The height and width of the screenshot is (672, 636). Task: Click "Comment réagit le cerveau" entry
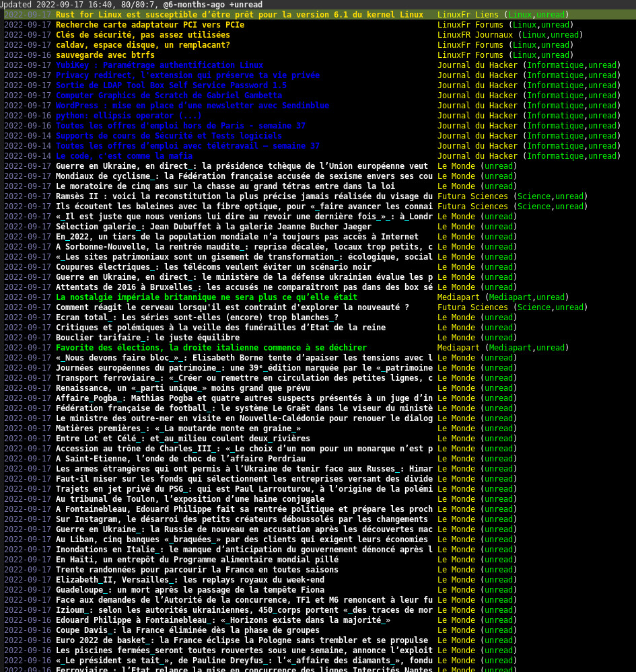point(232,307)
